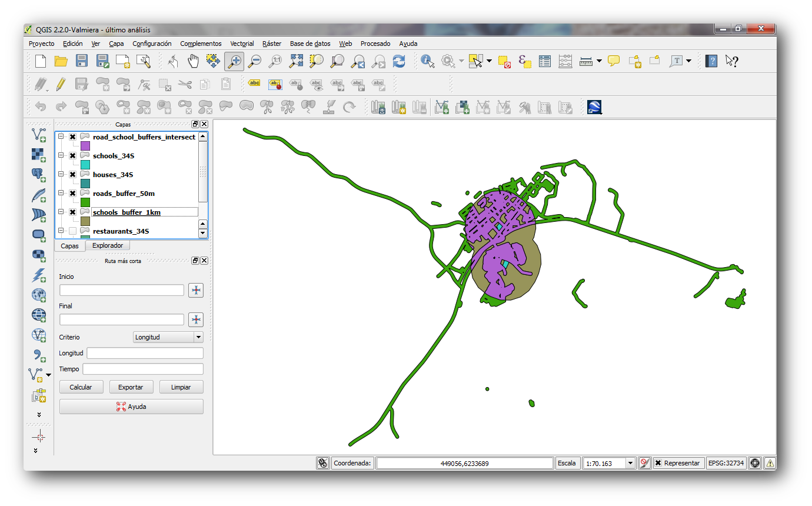Collapse the restaurants_34S layer node
This screenshot has height=506, width=812.
[61, 231]
